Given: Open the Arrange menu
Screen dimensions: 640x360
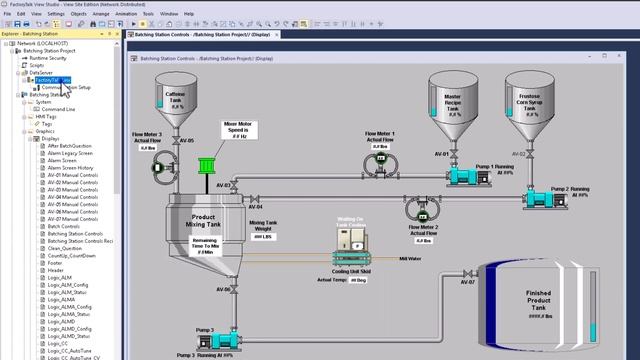Looking at the screenshot, I should coord(101,14).
